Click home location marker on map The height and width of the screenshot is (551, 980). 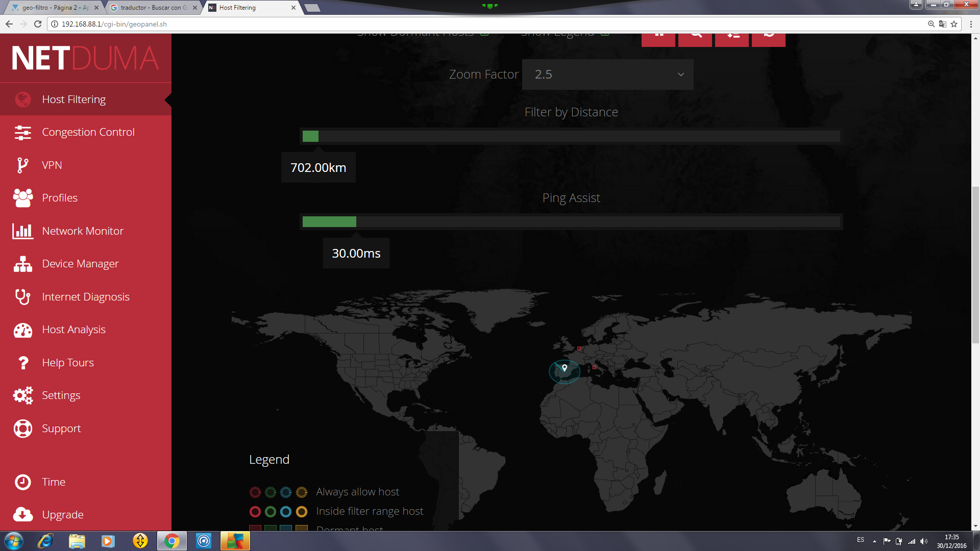tap(565, 367)
